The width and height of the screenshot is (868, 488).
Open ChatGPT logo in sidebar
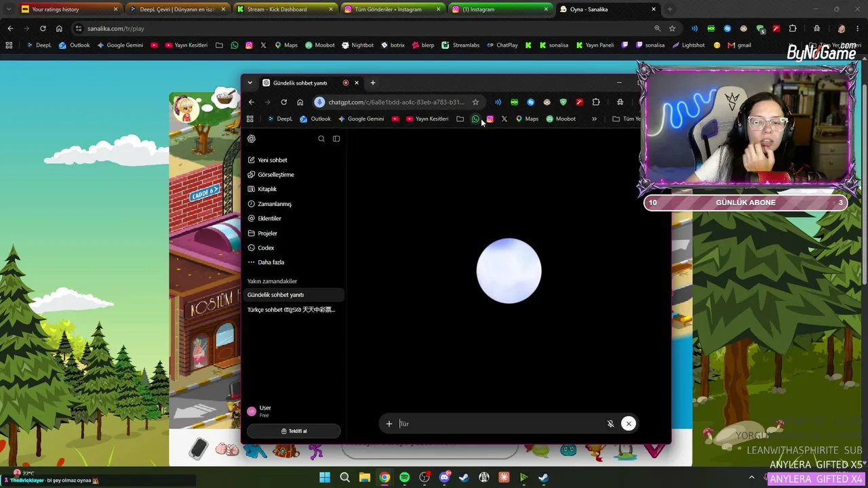[252, 139]
